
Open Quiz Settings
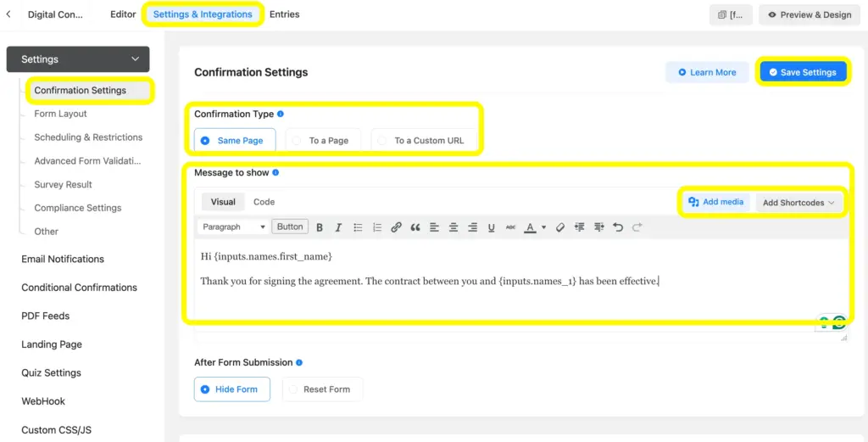(51, 372)
